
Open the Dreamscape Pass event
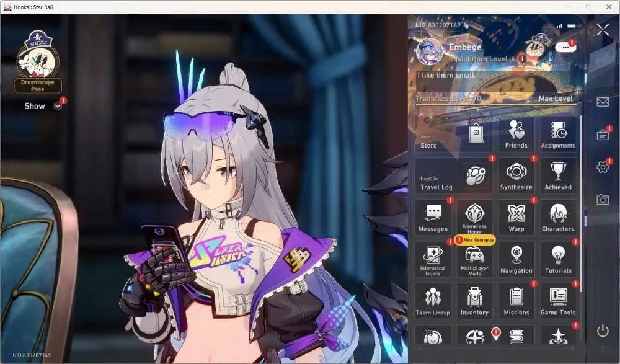(38, 61)
